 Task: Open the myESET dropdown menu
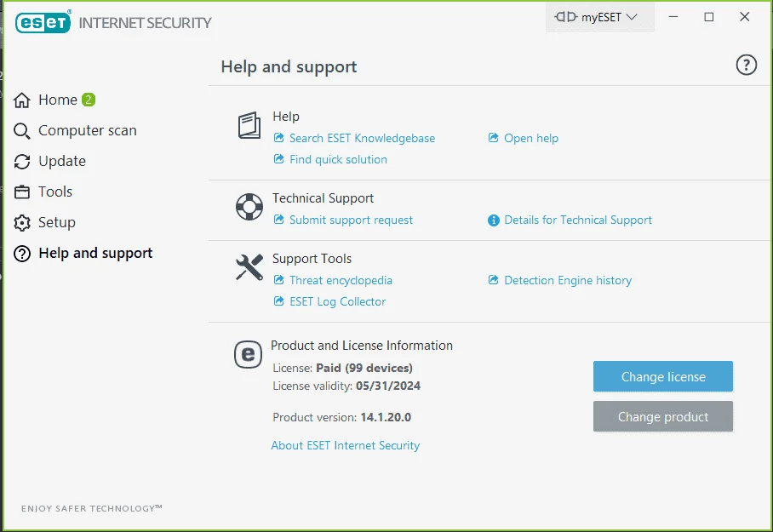(x=600, y=17)
